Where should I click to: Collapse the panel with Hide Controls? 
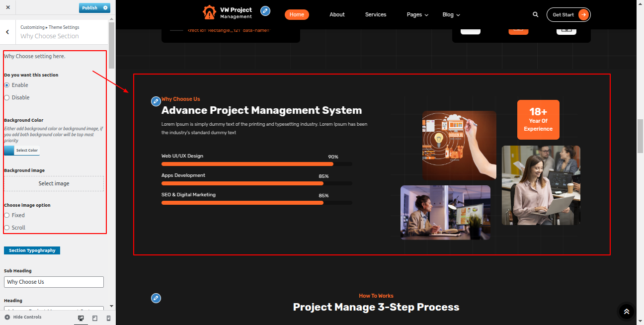coord(23,317)
